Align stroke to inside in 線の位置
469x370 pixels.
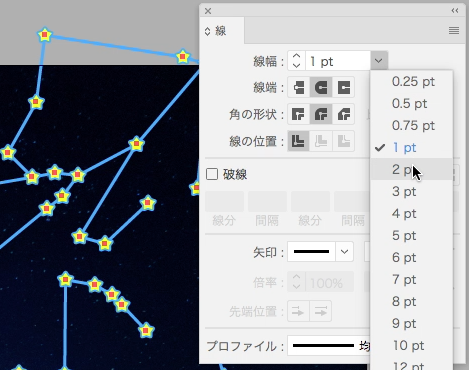coord(321,141)
